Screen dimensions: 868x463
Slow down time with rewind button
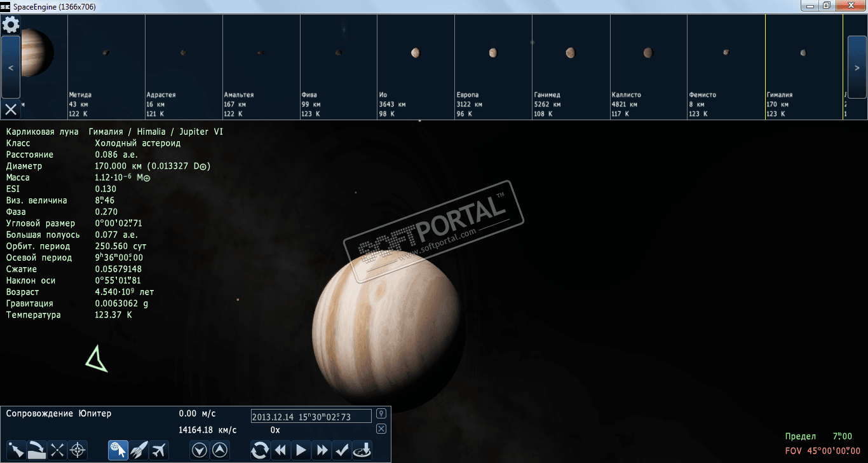pos(280,450)
